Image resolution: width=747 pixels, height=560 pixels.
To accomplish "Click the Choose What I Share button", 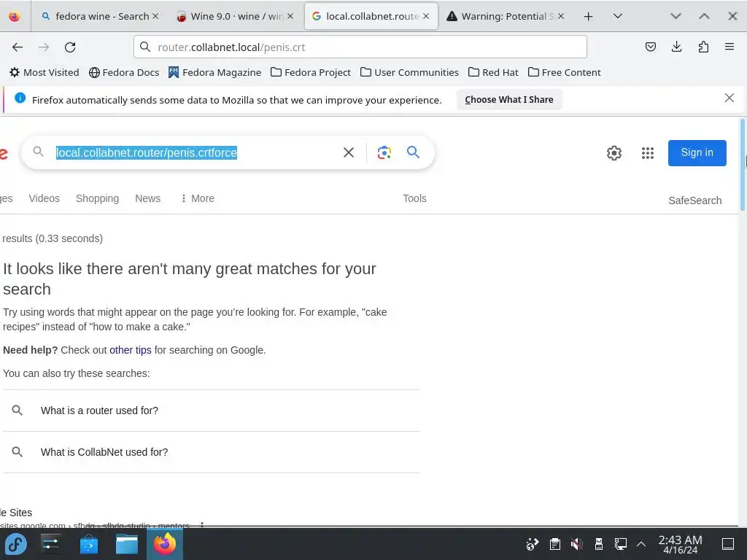I will coord(509,99).
